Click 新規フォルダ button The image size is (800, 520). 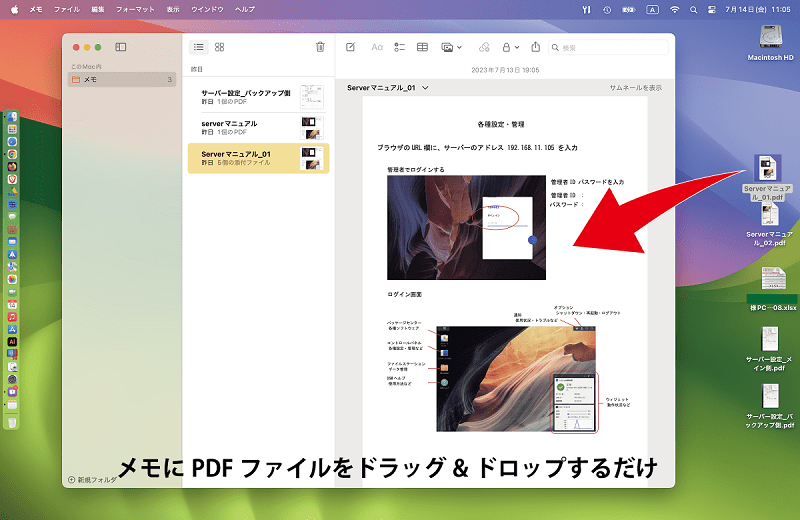click(x=92, y=480)
